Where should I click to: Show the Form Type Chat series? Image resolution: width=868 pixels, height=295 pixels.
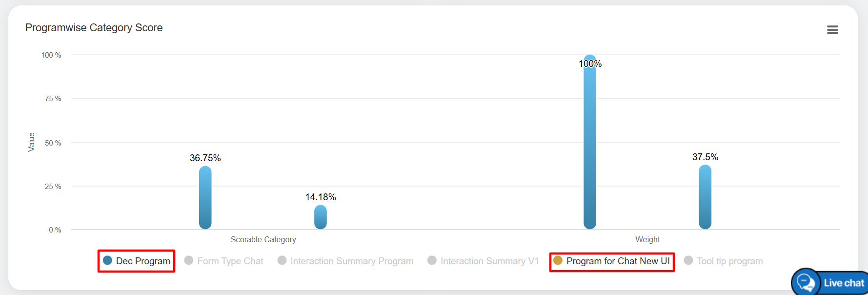pyautogui.click(x=230, y=261)
